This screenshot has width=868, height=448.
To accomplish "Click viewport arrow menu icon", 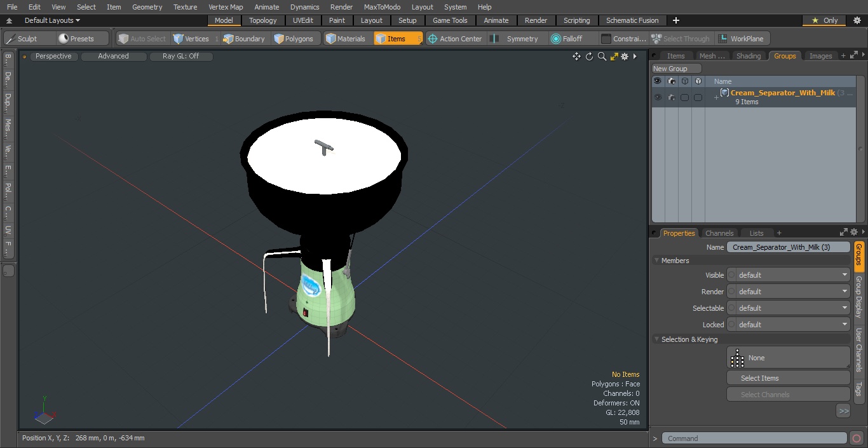I will (x=635, y=57).
